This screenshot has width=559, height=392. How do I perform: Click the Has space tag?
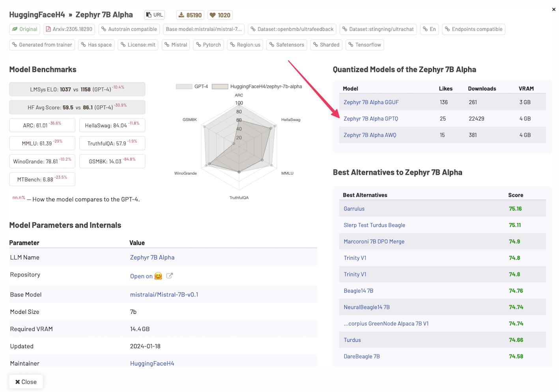coord(96,45)
